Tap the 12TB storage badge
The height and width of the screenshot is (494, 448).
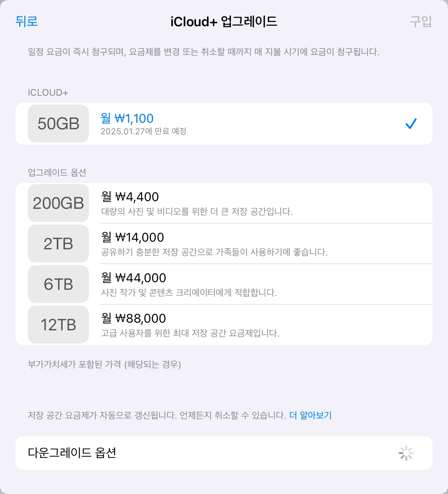pyautogui.click(x=58, y=325)
